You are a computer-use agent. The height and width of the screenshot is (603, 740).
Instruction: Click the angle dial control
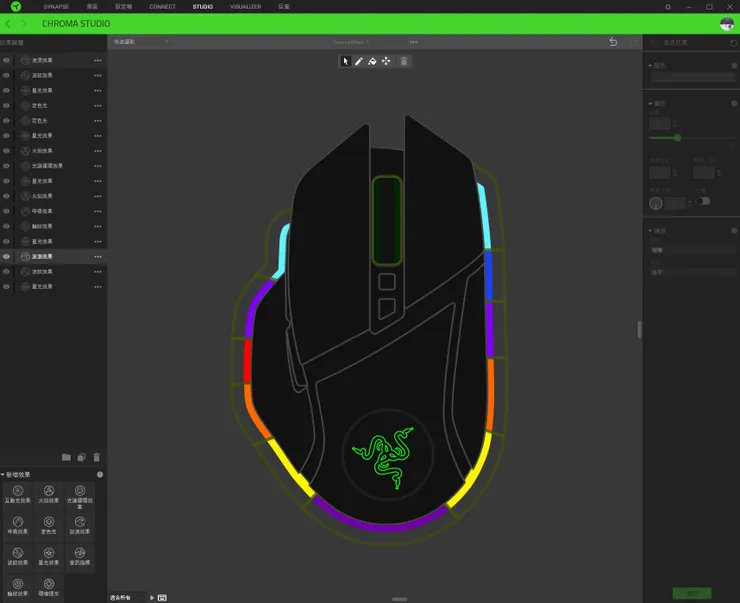pos(656,203)
